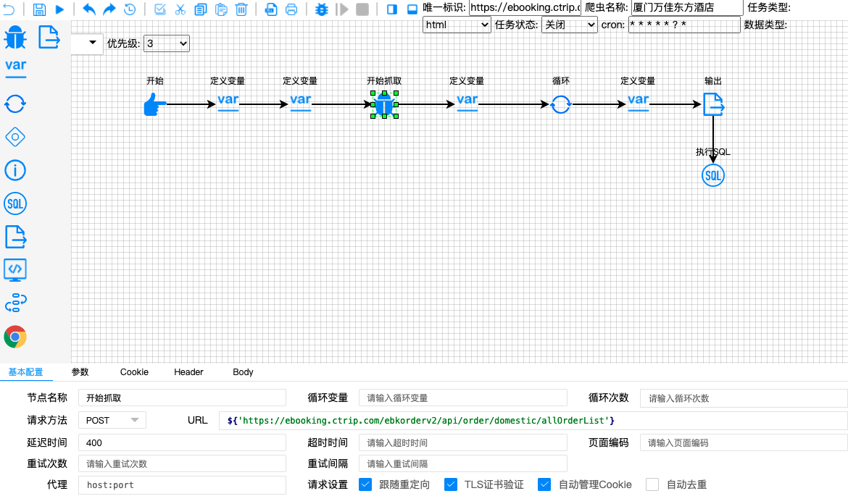Viewport: 848px width, 504px height.
Task: Toggle the TLS证书验证 checkbox
Action: tap(451, 484)
